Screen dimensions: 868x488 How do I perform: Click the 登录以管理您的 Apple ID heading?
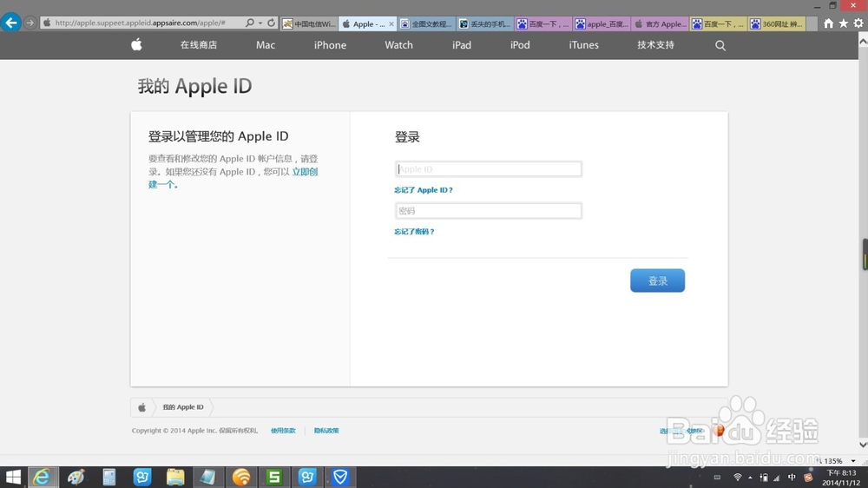[x=218, y=136]
